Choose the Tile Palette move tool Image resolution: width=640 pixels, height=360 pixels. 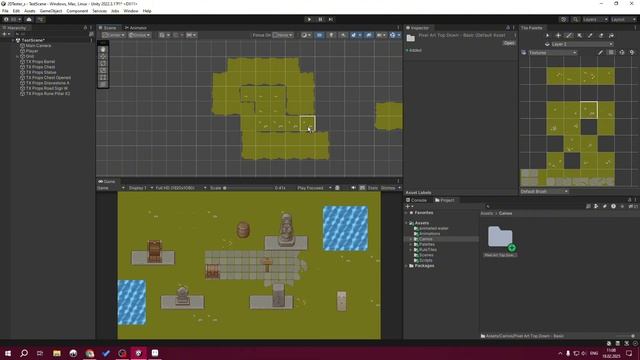pos(558,36)
